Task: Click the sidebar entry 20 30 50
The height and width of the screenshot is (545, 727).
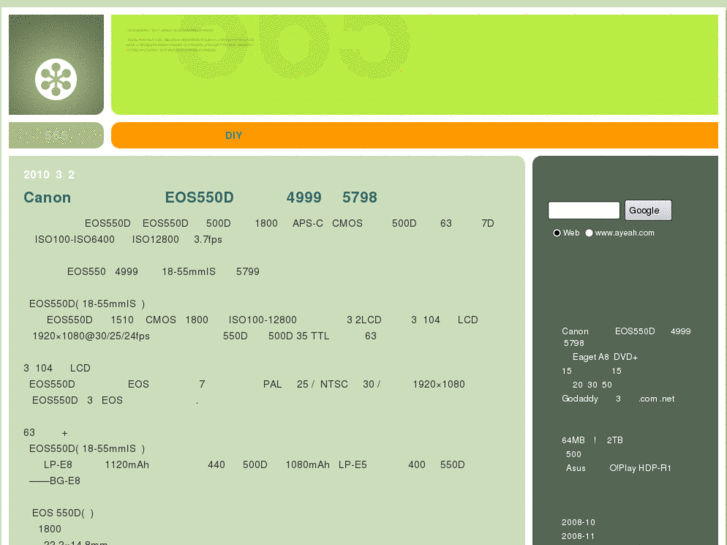Action: [x=592, y=385]
